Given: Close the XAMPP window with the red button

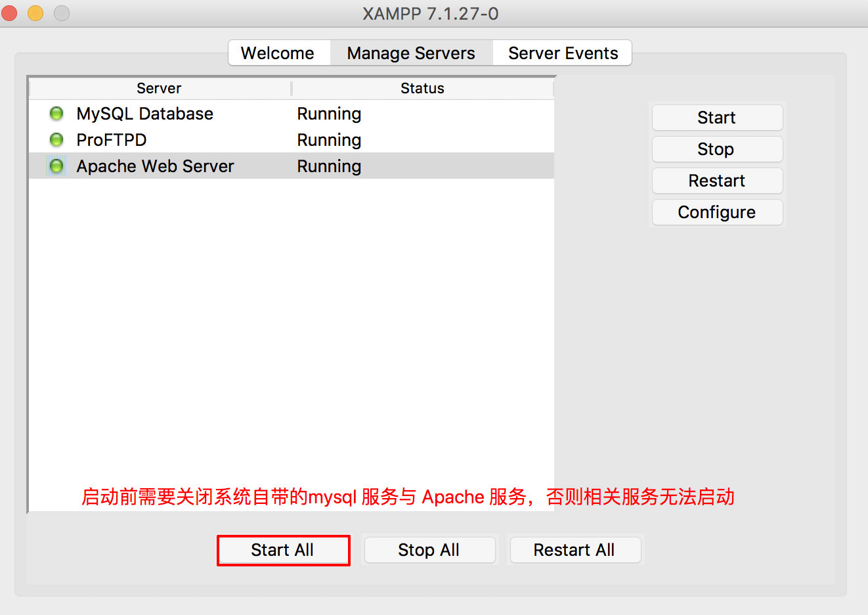Looking at the screenshot, I should [x=9, y=13].
